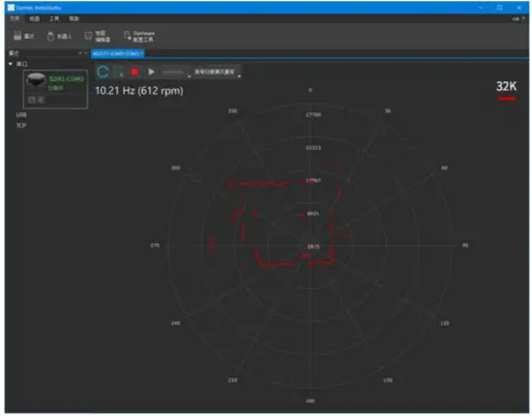Minimize the RoboStudio window
532x416 pixels.
click(481, 8)
